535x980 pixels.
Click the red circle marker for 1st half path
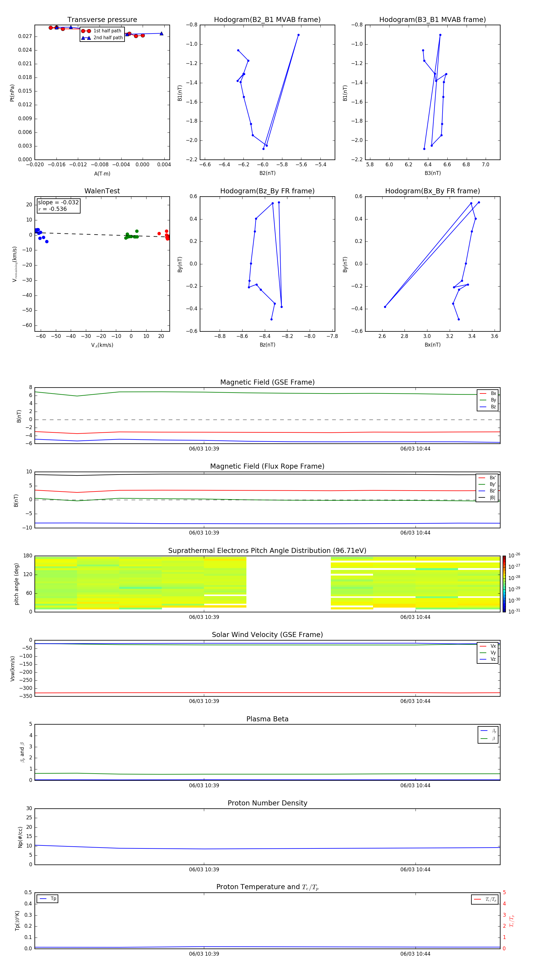[86, 31]
